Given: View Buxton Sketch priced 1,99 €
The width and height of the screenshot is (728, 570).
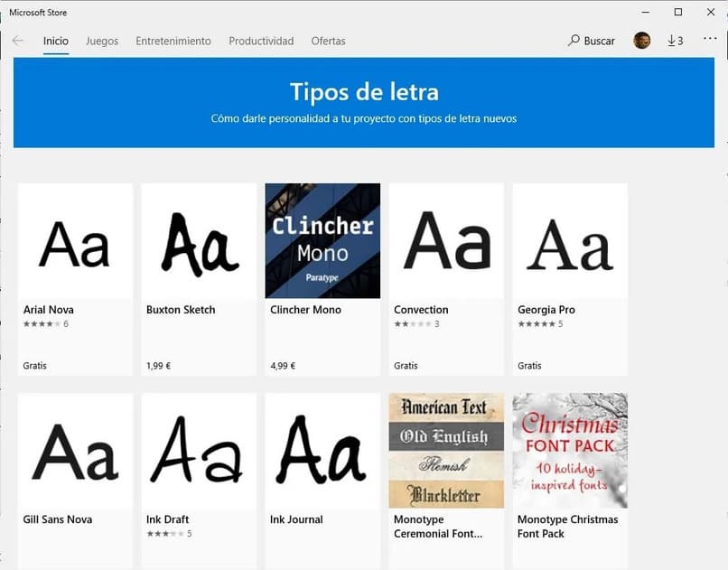Looking at the screenshot, I should tap(199, 240).
